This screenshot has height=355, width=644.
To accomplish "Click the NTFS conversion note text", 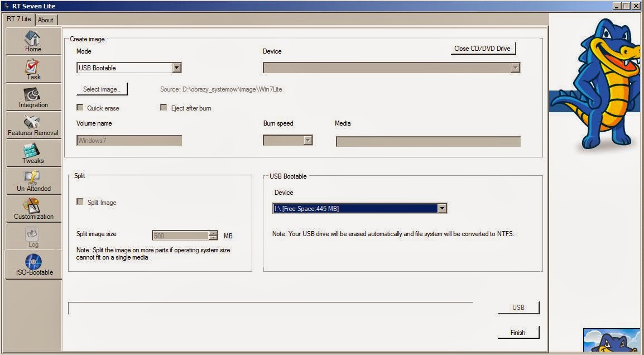I will 393,234.
